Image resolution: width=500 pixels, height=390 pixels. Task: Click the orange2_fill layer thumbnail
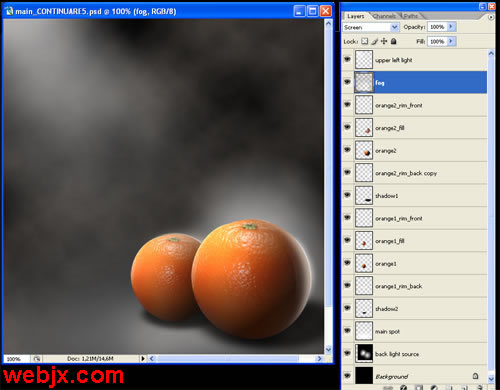(364, 128)
